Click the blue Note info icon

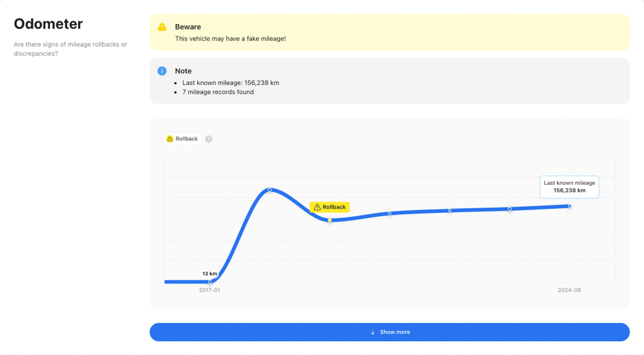[x=162, y=71]
